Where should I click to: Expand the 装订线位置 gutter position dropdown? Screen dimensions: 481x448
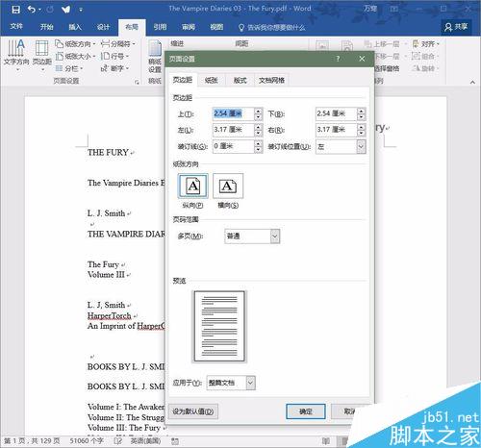pyautogui.click(x=361, y=147)
